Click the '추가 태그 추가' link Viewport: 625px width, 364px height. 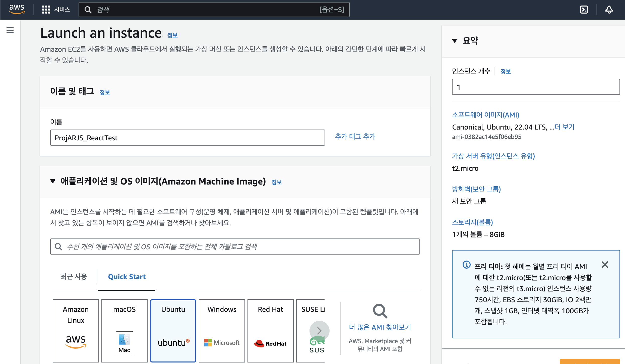(355, 136)
